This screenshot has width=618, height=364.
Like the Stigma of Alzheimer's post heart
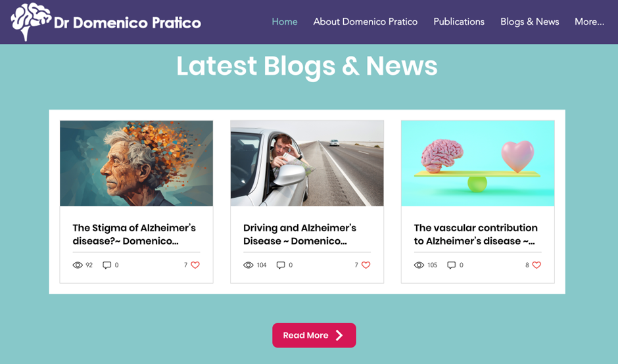[195, 265]
